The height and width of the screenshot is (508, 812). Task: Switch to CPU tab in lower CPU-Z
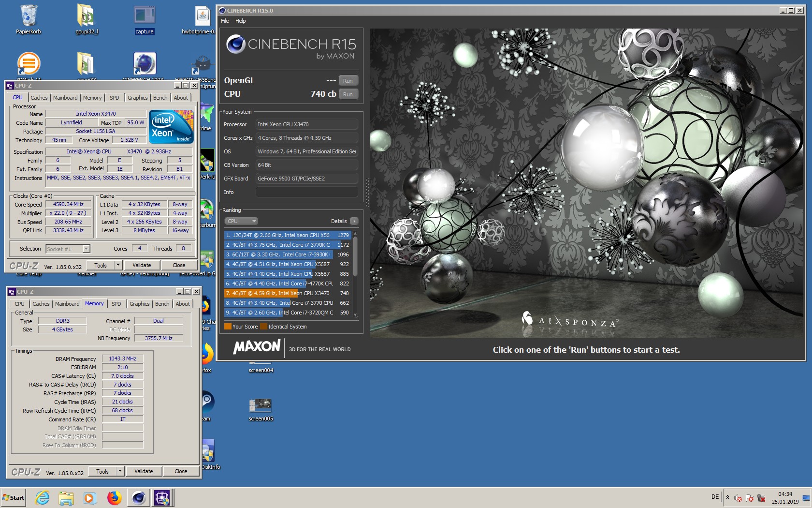(19, 304)
